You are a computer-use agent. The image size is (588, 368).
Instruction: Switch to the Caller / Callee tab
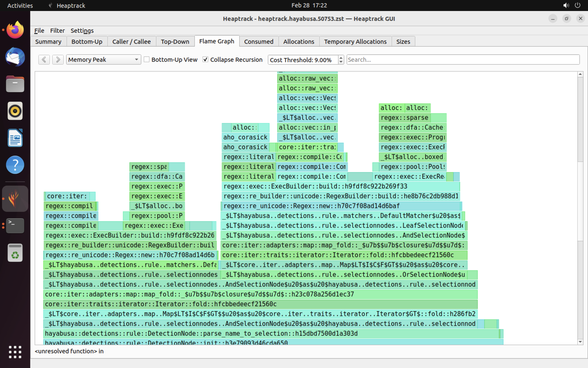[131, 42]
